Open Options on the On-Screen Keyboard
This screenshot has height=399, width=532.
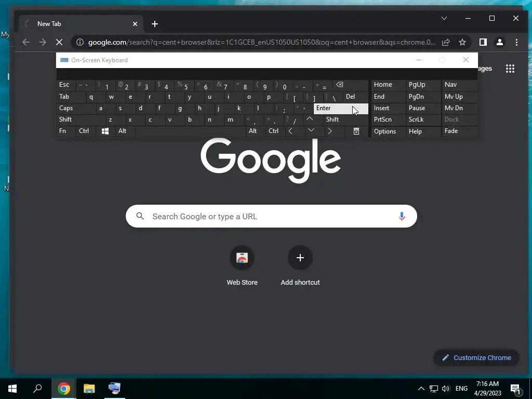[388, 131]
